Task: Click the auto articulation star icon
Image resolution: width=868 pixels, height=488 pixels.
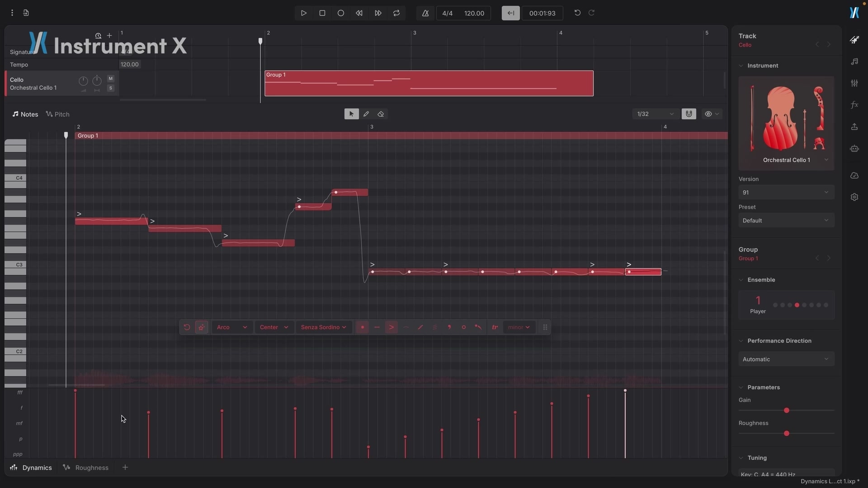Action: click(201, 327)
